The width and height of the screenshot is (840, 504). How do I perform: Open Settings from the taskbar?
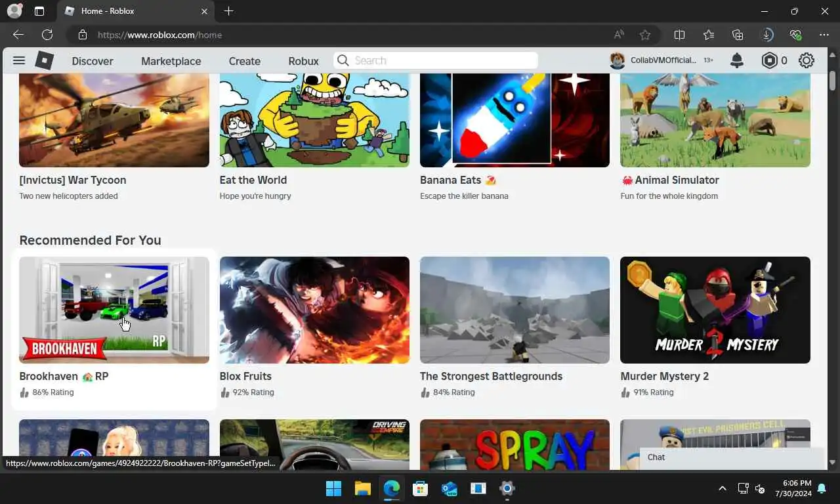coord(507,488)
